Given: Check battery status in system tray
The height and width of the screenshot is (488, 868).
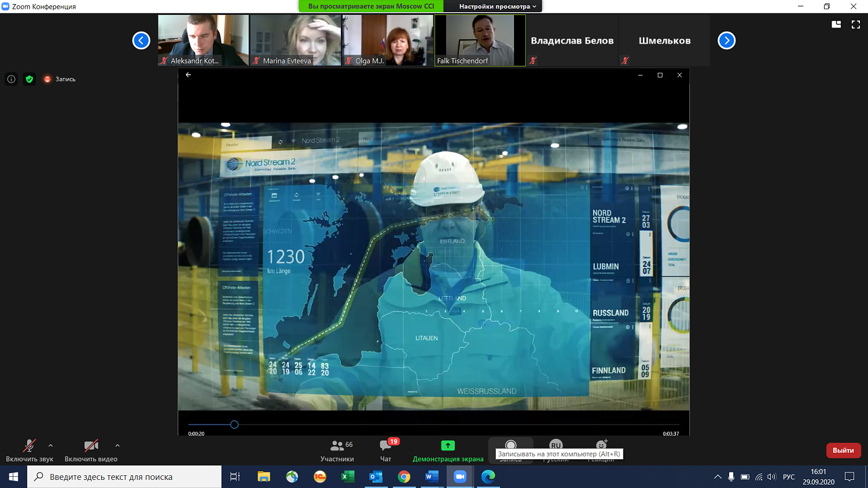Looking at the screenshot, I should 745,477.
